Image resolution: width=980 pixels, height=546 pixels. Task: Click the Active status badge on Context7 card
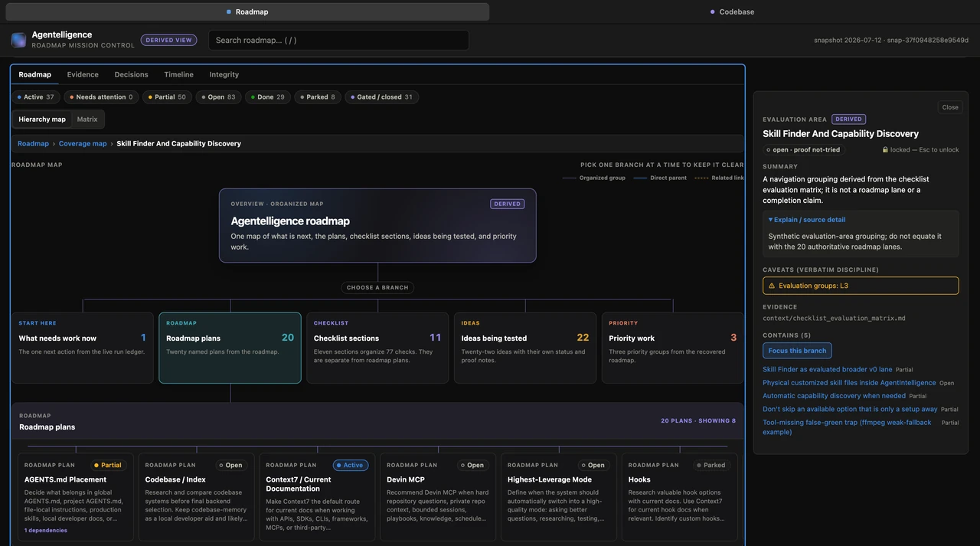(x=351, y=465)
